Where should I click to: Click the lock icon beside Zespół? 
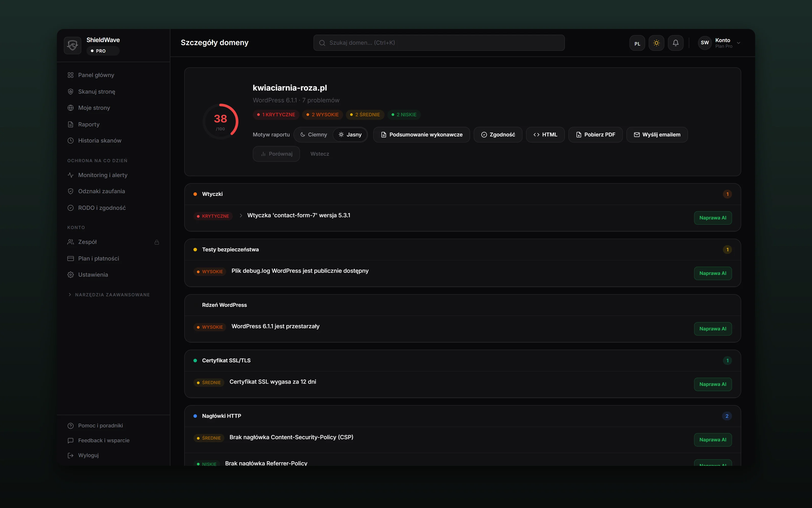pos(157,242)
